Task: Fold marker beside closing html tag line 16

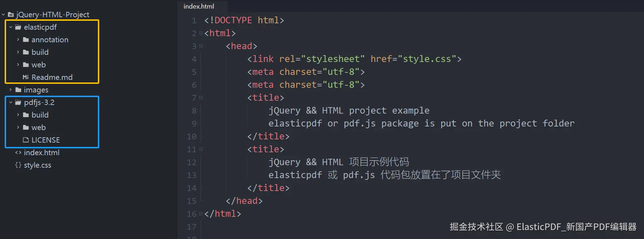Action: pos(201,214)
